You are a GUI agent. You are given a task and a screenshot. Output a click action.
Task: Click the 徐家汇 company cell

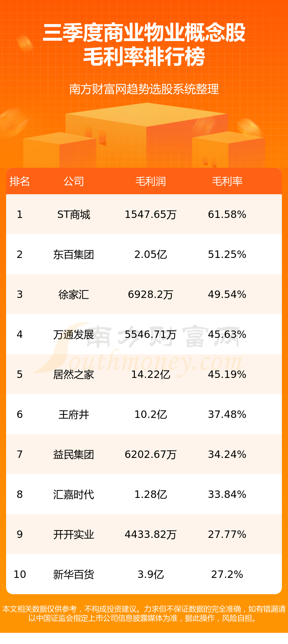point(74,295)
